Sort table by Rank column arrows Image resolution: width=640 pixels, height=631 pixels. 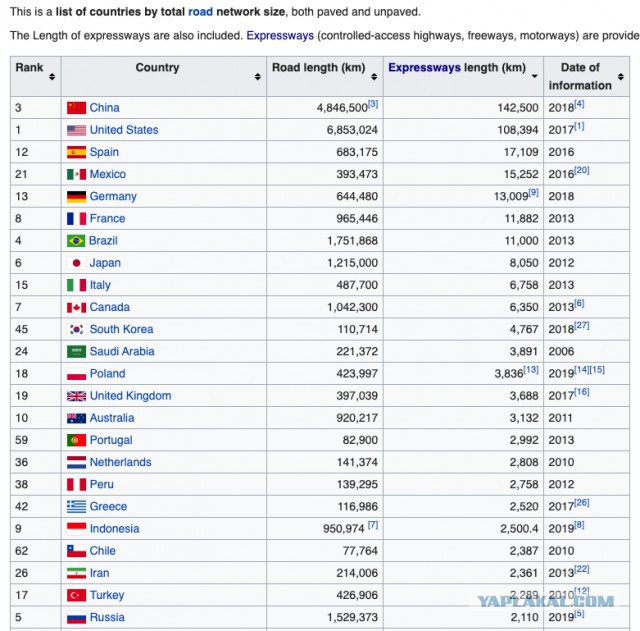click(x=52, y=76)
